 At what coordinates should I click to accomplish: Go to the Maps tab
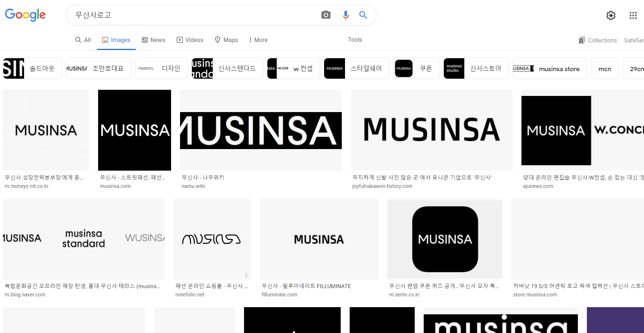226,40
